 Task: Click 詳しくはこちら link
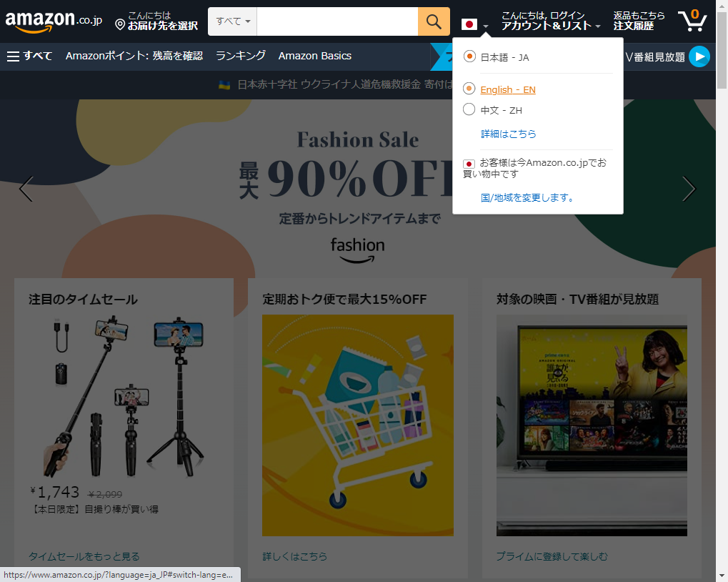[x=295, y=556]
